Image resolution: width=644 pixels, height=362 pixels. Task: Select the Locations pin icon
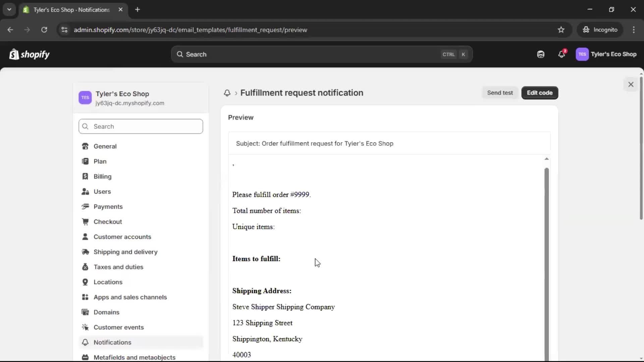coord(85,282)
